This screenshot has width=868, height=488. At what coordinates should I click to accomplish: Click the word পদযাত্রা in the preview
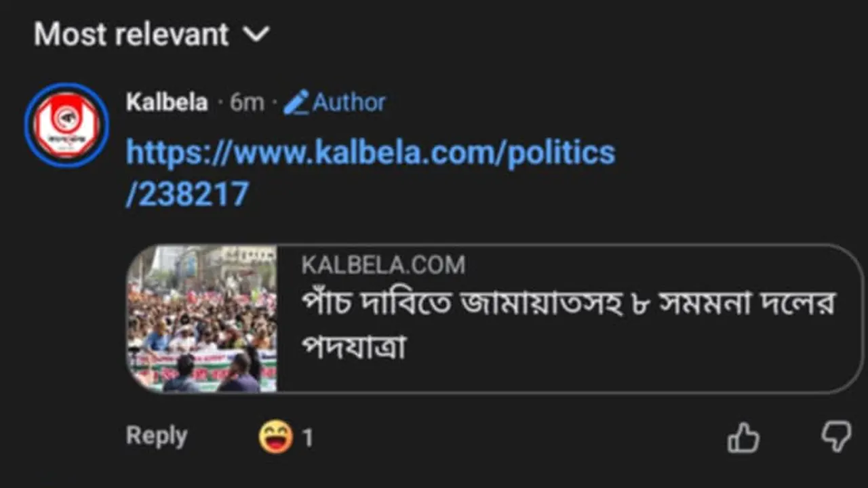click(353, 347)
